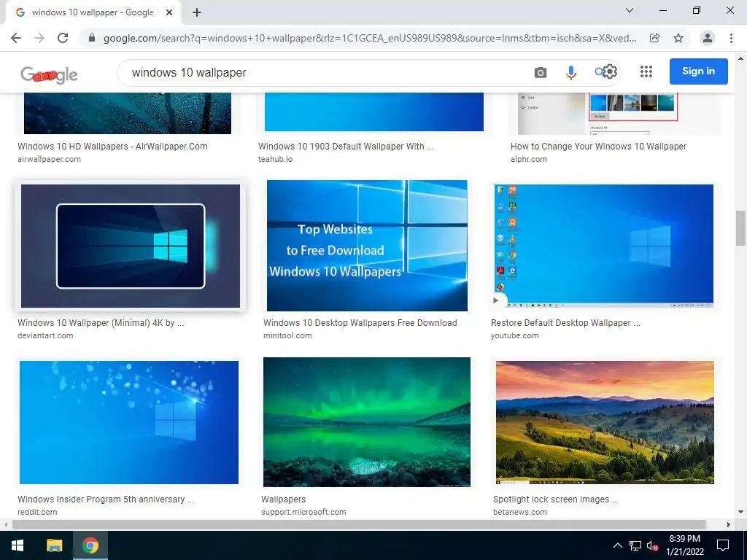This screenshot has width=747, height=560.
Task: Open Windows 10 1903 Default Wallpaper link
Action: pyautogui.click(x=346, y=146)
